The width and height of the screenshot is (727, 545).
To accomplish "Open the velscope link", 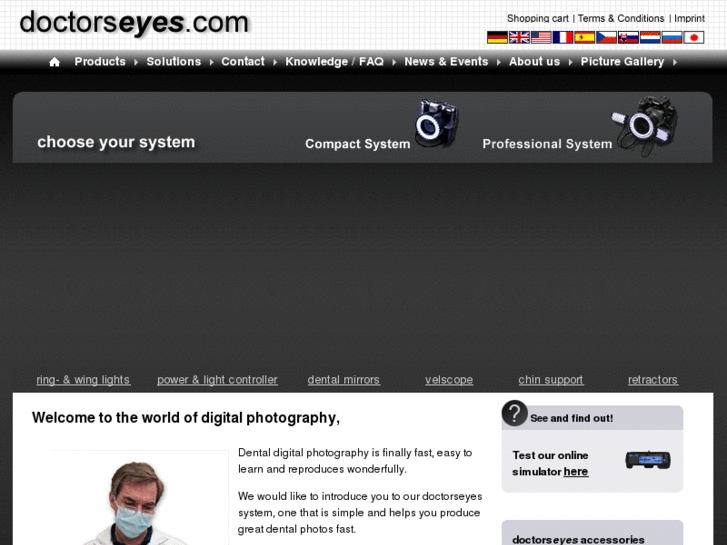I will point(449,380).
